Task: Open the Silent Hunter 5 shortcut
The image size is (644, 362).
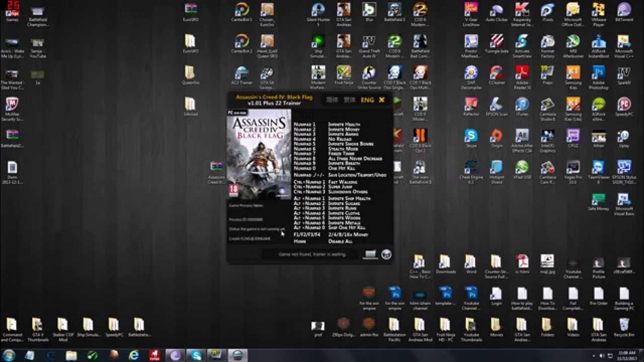Action: click(318, 14)
